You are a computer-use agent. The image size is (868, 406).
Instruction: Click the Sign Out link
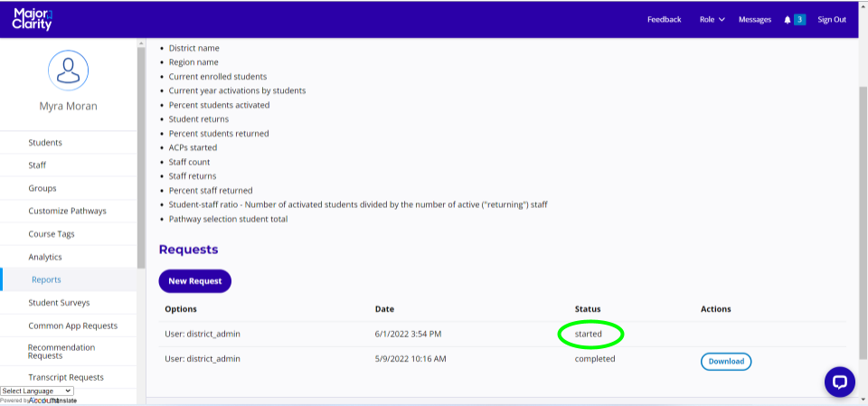832,20
